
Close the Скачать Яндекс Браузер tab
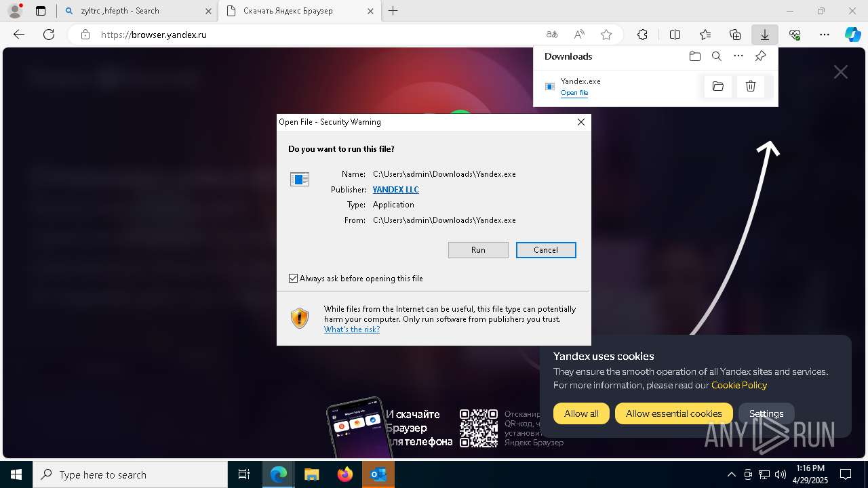click(370, 11)
